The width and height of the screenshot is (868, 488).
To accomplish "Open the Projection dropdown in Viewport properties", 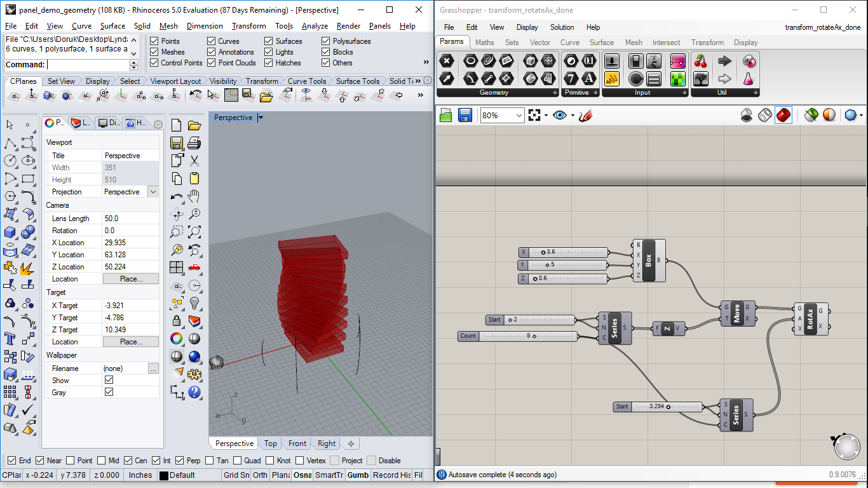I will (x=153, y=192).
